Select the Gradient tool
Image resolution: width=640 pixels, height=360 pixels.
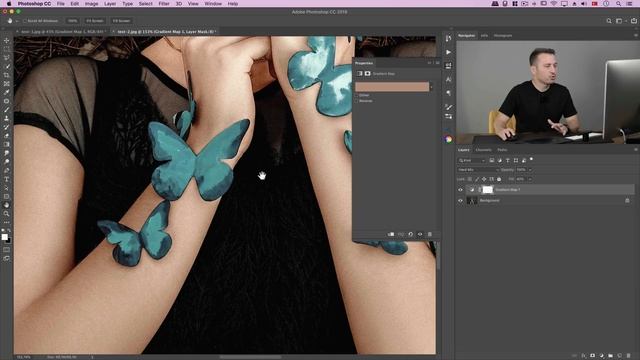pos(7,144)
